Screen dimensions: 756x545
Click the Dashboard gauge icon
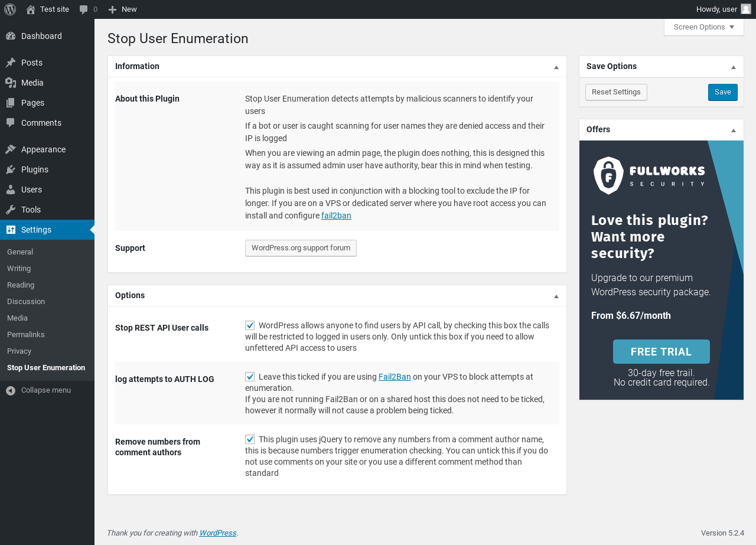point(11,36)
